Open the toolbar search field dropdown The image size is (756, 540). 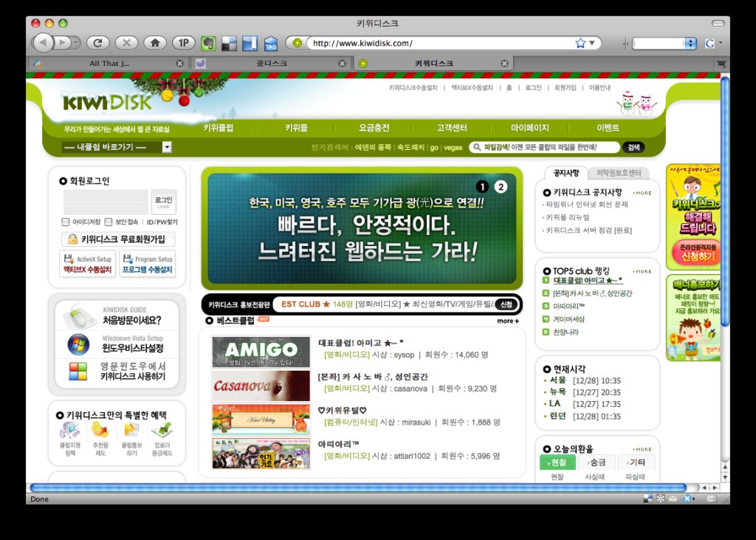pyautogui.click(x=690, y=44)
